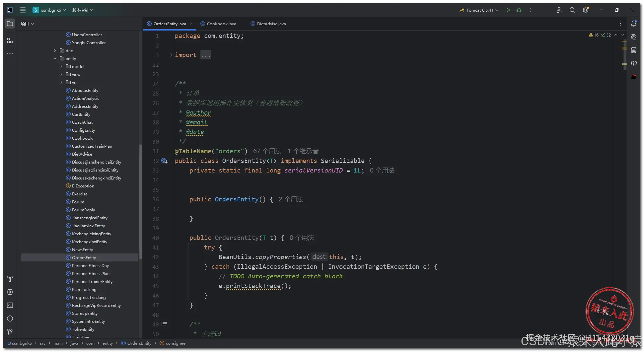Switch to the OrdersEntity.java tab

[170, 24]
